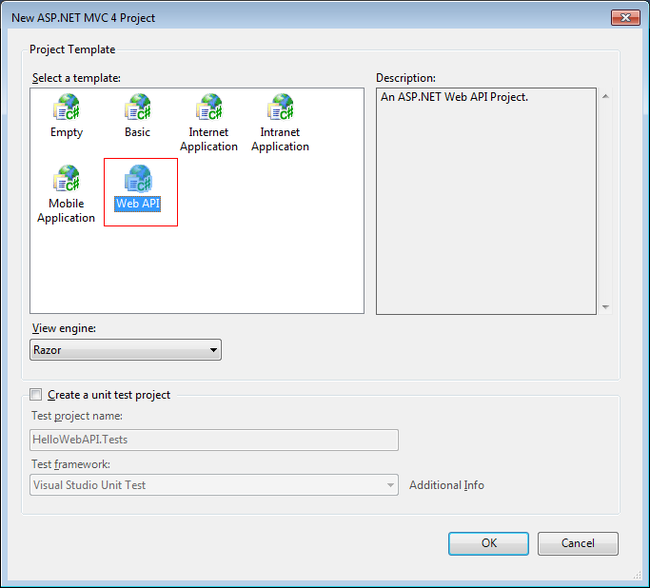
Task: Choose the Intranet Application template icon
Action: (280, 107)
